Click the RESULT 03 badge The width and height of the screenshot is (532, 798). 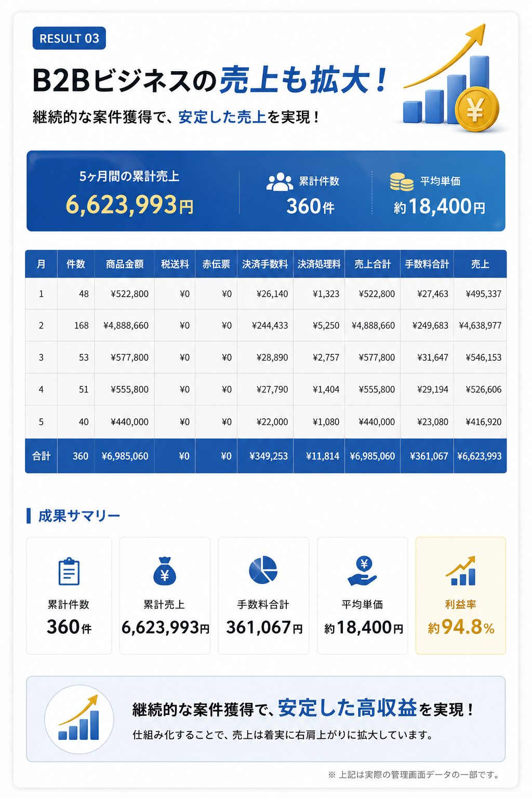click(x=69, y=38)
